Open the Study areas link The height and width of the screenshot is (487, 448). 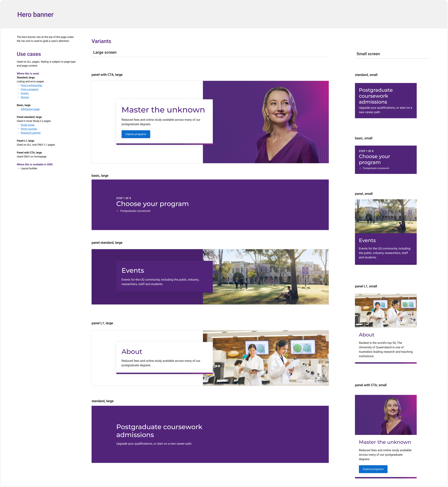pyautogui.click(x=27, y=125)
